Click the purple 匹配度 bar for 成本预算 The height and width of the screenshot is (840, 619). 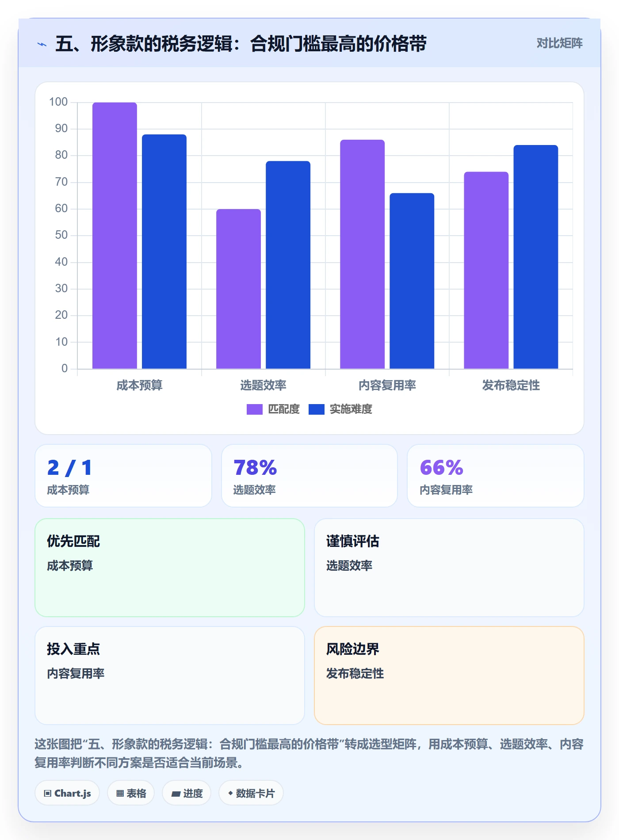click(115, 236)
